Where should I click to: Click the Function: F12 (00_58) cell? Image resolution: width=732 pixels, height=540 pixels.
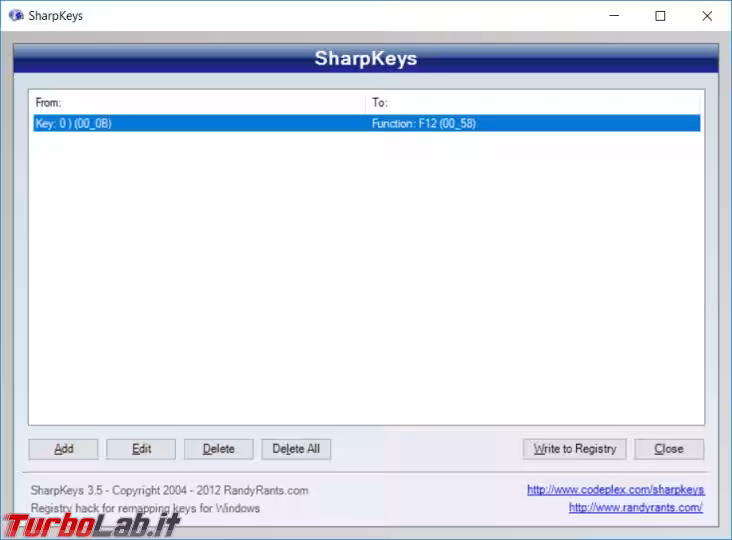(x=421, y=123)
